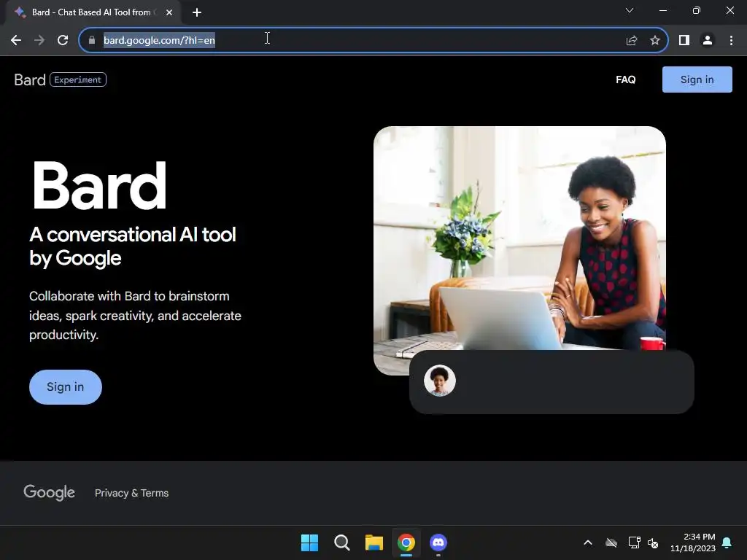The height and width of the screenshot is (560, 747).
Task: Open the network status tray icon
Action: (634, 542)
